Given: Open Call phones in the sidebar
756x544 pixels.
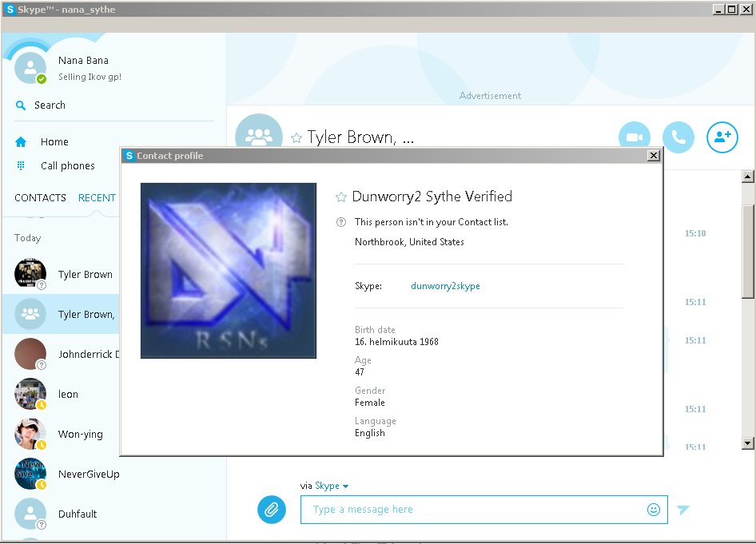Looking at the screenshot, I should click(67, 165).
